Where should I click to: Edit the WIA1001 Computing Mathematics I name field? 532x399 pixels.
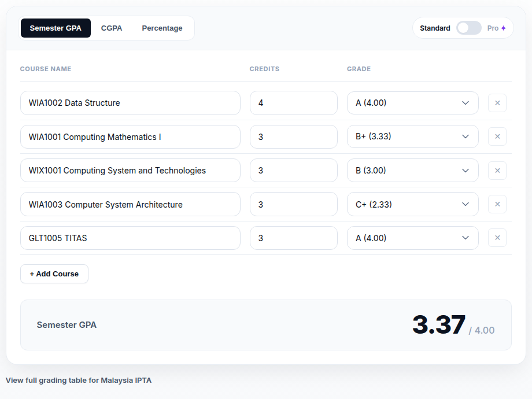pos(130,136)
